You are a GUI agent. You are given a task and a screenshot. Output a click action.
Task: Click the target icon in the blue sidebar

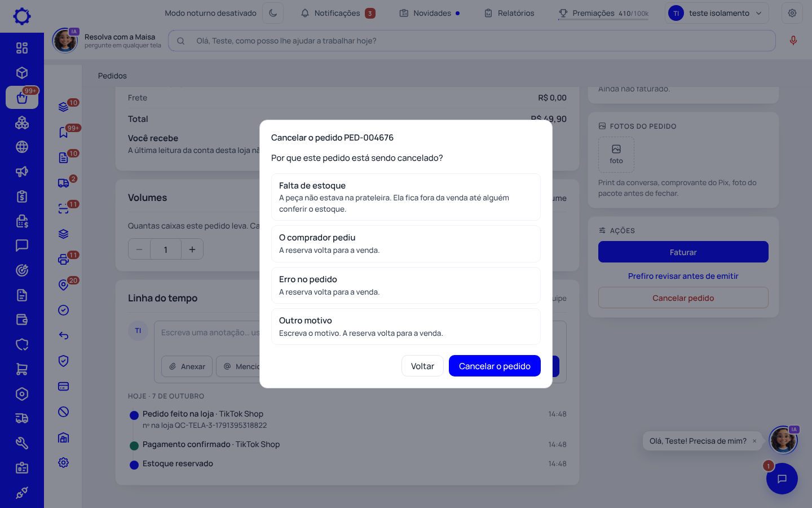(22, 270)
